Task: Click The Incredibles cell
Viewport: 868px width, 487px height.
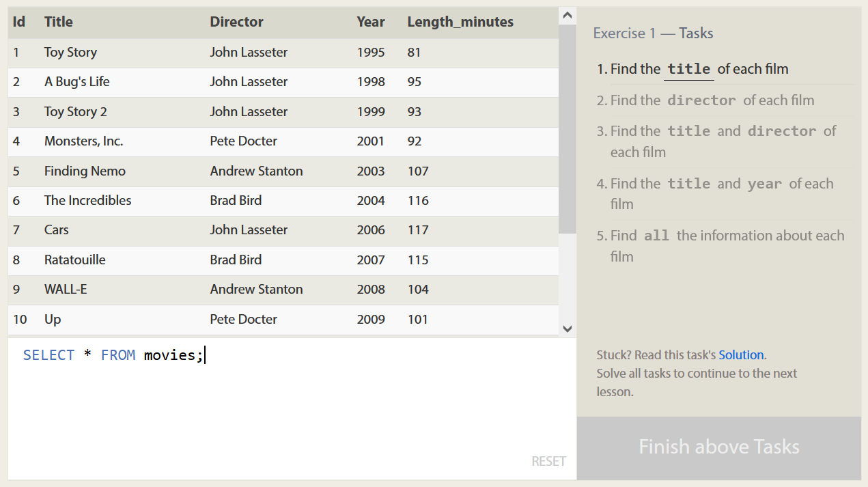Action: (87, 200)
